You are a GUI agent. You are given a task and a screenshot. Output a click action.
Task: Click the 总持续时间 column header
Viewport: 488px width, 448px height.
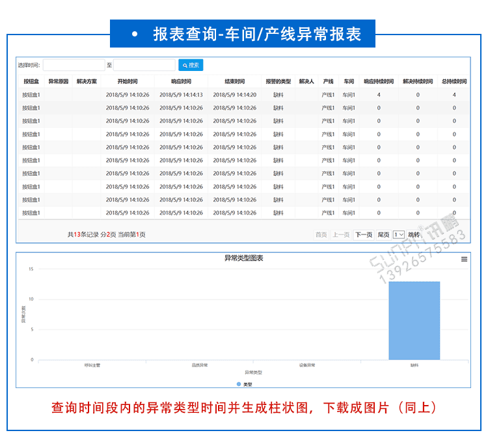454,81
